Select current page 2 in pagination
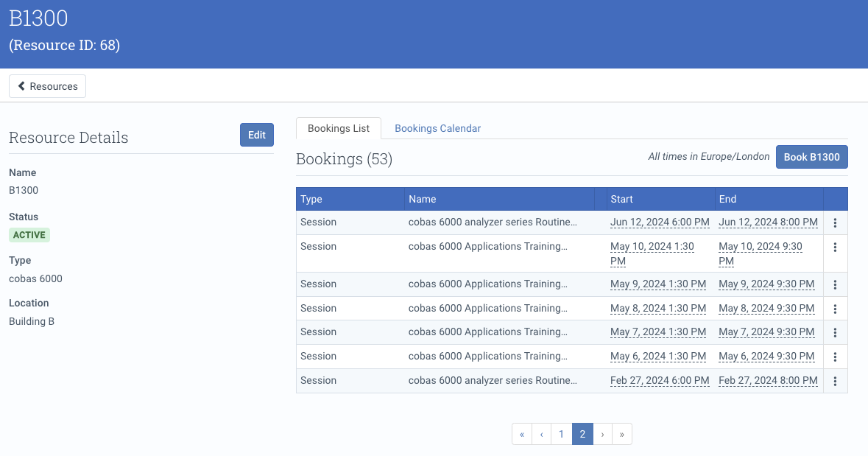 [582, 434]
